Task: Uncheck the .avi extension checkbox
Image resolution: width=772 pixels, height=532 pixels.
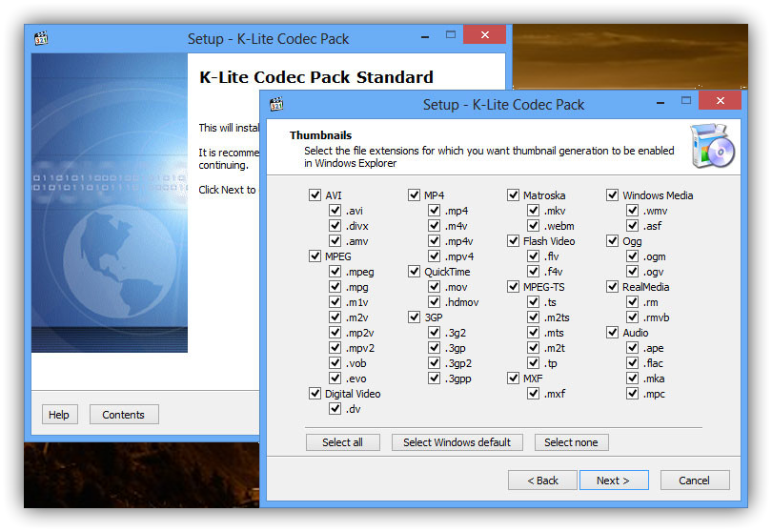Action: point(335,211)
